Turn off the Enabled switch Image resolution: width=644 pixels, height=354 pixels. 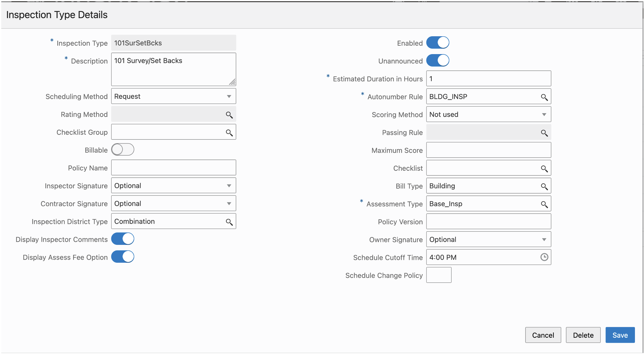point(437,43)
